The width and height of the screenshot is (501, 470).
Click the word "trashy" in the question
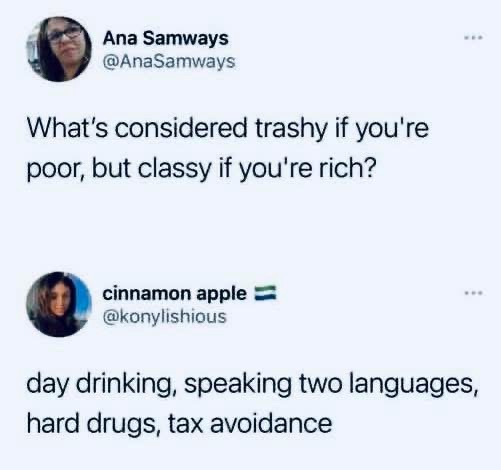point(292,129)
